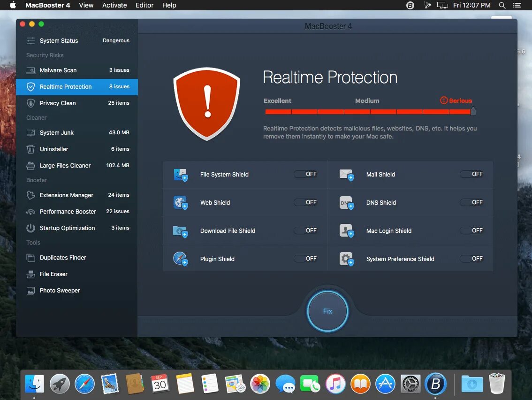The image size is (532, 400).
Task: Click the Performance Booster gauge icon
Action: (x=30, y=212)
